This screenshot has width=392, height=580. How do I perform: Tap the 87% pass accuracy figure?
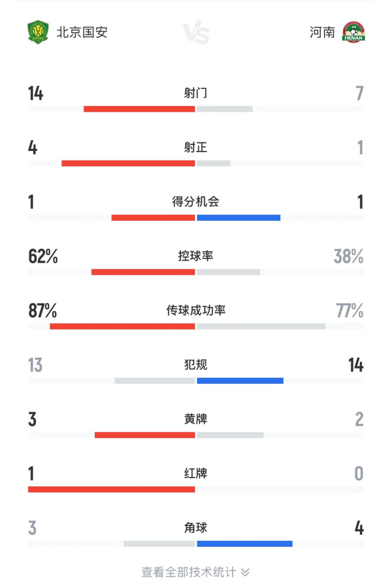point(42,310)
